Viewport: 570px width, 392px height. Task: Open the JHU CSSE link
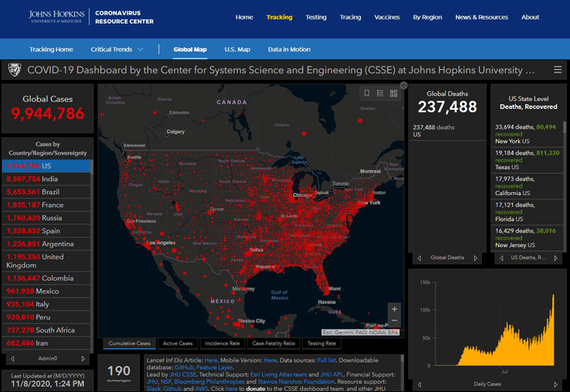pos(182,375)
